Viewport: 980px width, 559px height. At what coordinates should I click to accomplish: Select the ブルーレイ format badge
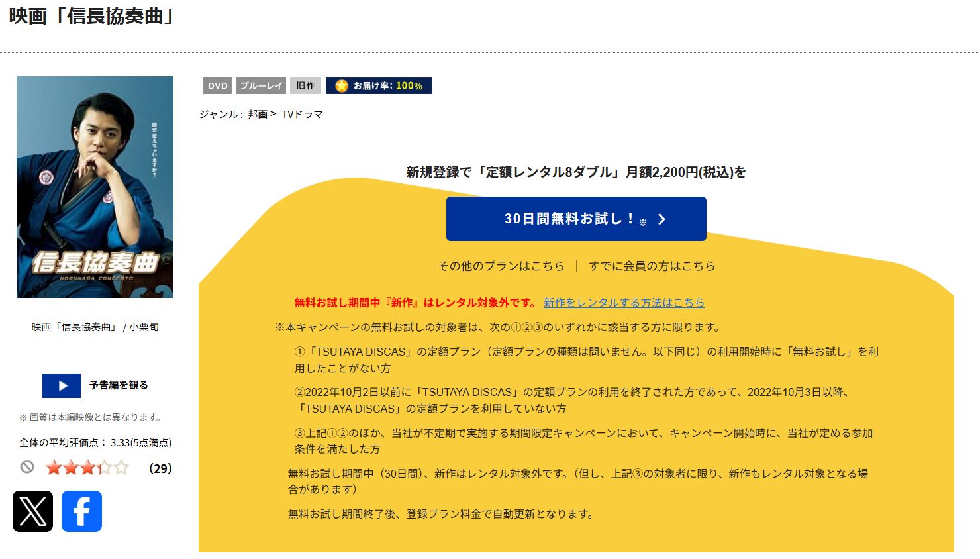(x=261, y=85)
